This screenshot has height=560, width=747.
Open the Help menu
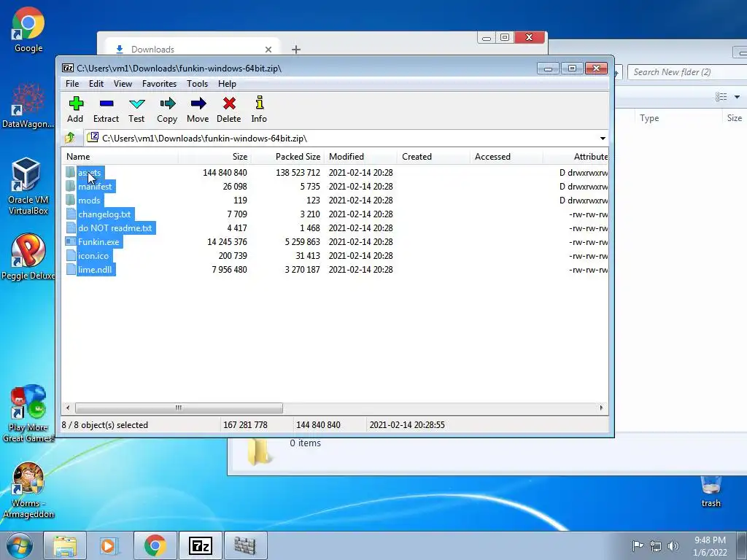pos(228,84)
